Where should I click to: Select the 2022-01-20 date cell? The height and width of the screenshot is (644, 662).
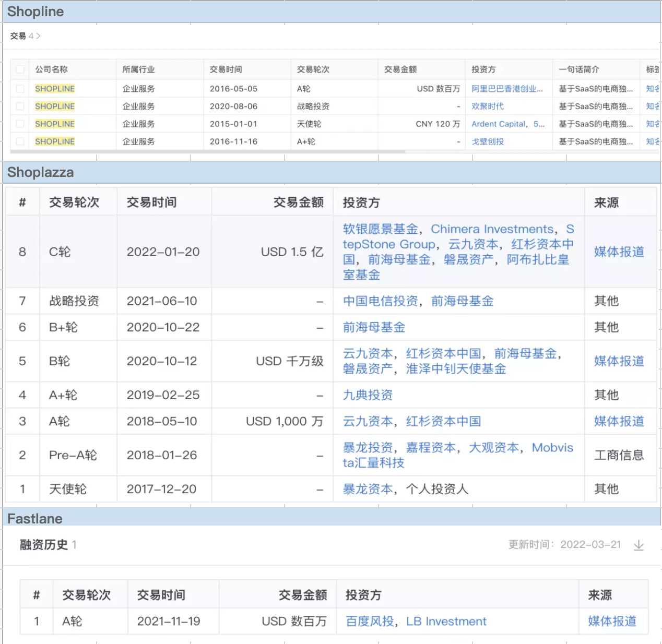(x=163, y=252)
